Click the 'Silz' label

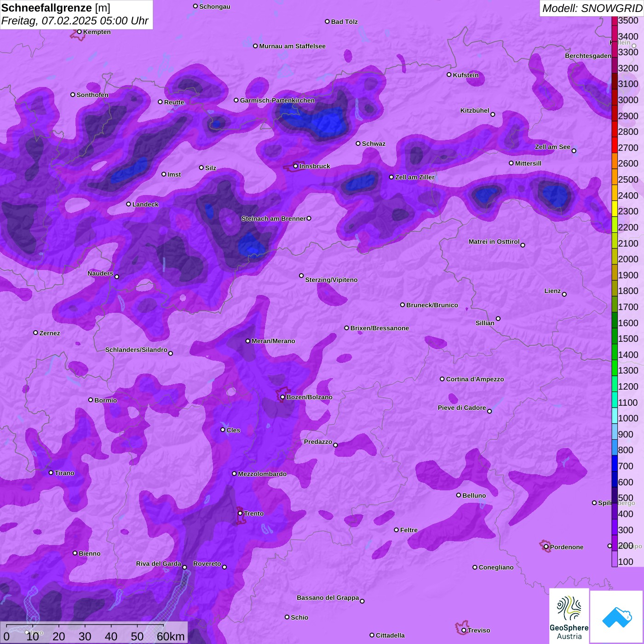pos(210,168)
